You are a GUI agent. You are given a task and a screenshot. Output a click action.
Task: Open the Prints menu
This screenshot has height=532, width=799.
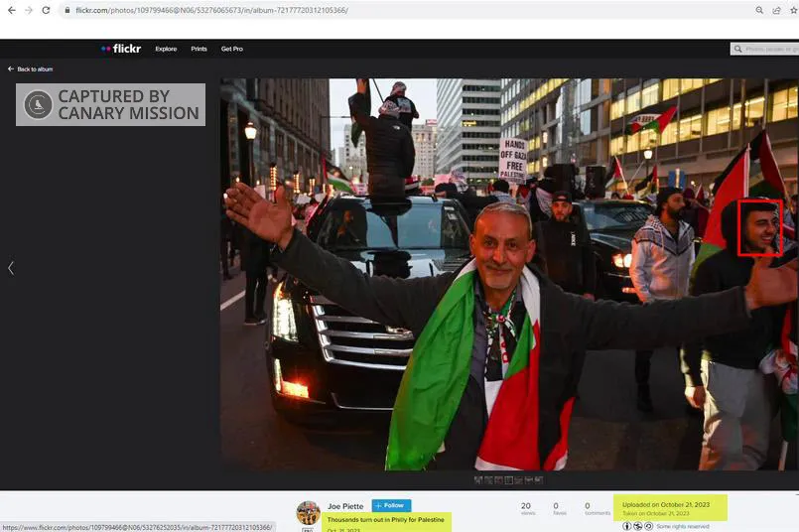tap(200, 49)
